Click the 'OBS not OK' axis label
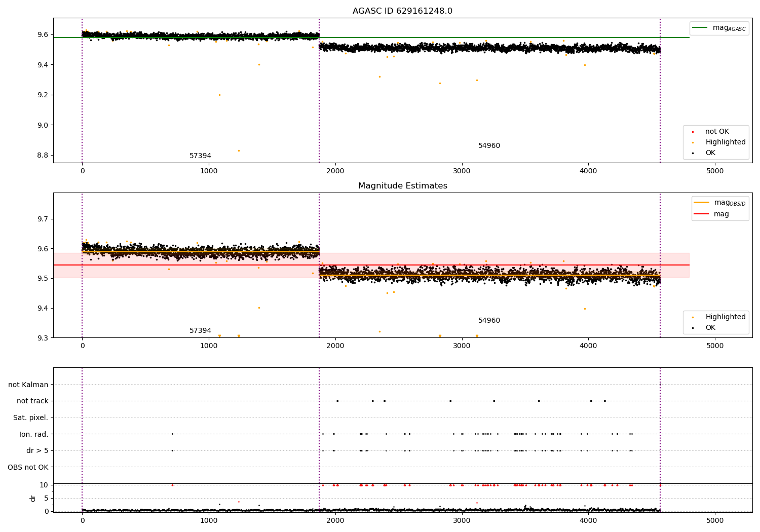The height and width of the screenshot is (532, 760). point(28,467)
